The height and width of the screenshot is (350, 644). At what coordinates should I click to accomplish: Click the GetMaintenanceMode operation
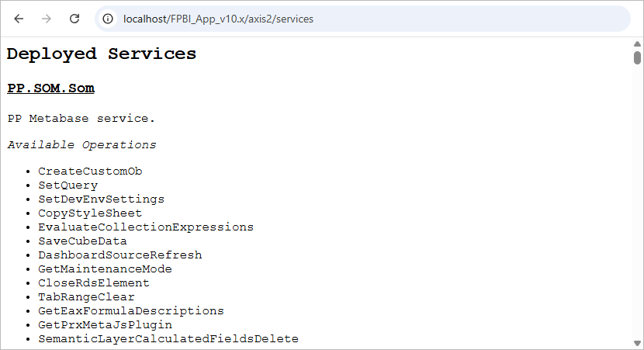pyautogui.click(x=106, y=269)
